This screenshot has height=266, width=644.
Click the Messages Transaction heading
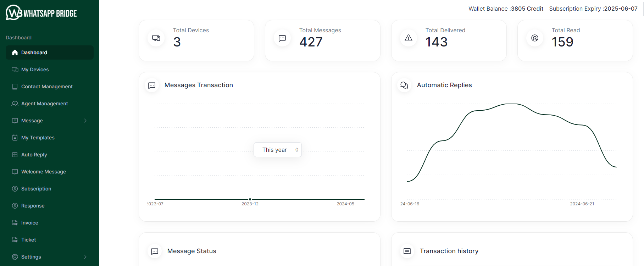click(x=199, y=85)
